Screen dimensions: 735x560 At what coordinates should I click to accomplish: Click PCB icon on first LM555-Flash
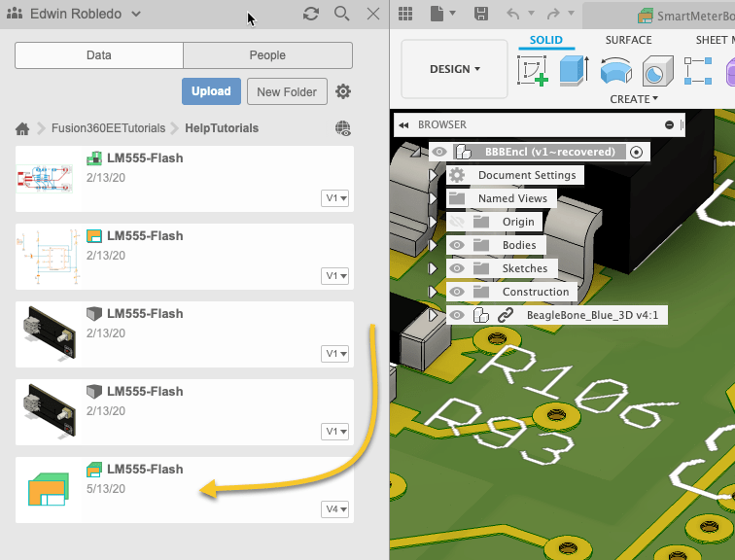pos(94,158)
